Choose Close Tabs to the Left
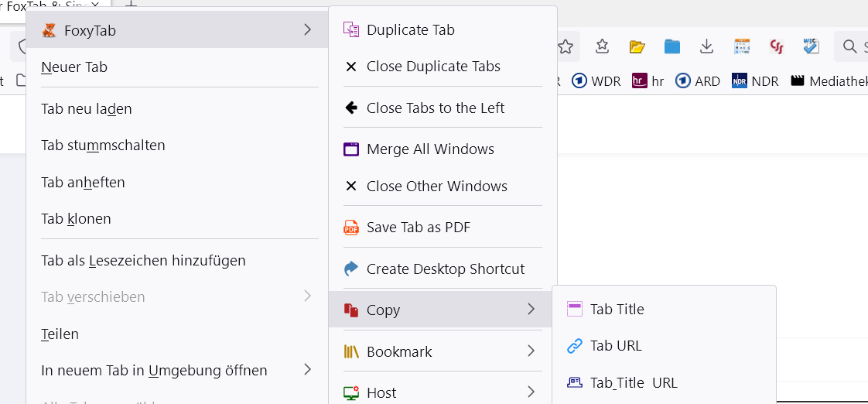The height and width of the screenshot is (404, 868). (x=435, y=108)
